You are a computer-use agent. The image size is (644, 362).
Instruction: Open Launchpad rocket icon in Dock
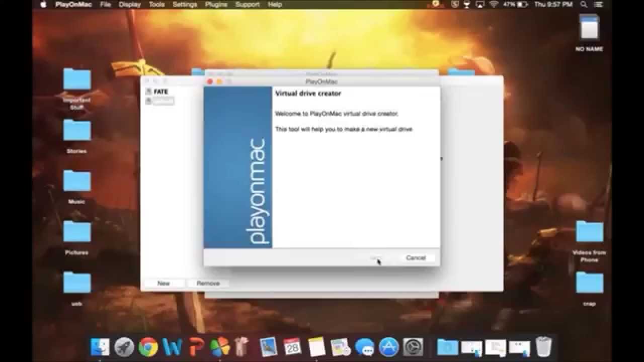124,346
